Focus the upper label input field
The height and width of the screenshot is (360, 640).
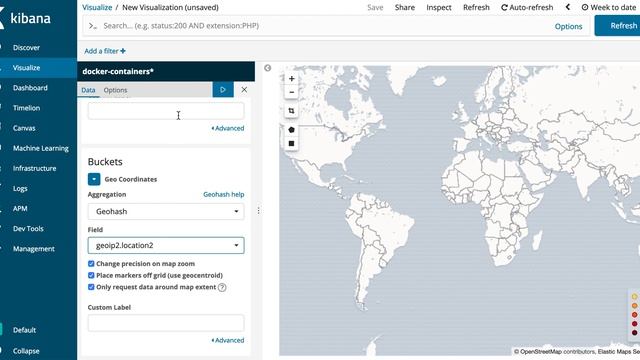(166, 111)
